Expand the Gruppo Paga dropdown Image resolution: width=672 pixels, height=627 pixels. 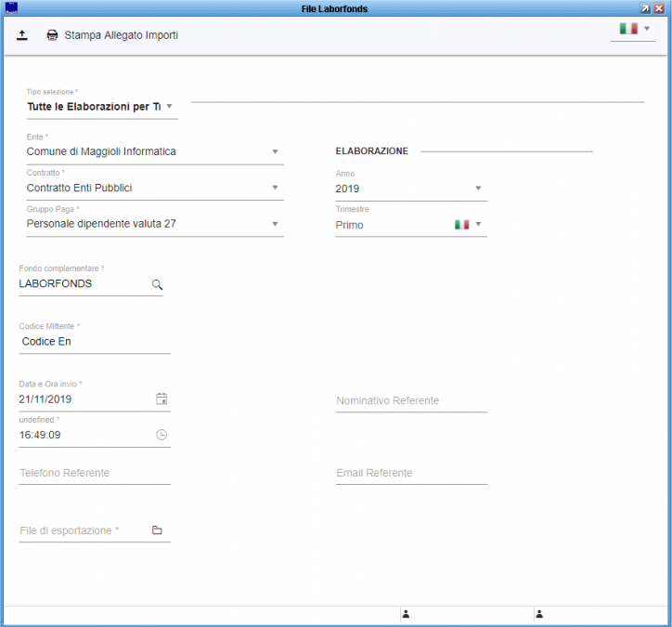pyautogui.click(x=155, y=224)
